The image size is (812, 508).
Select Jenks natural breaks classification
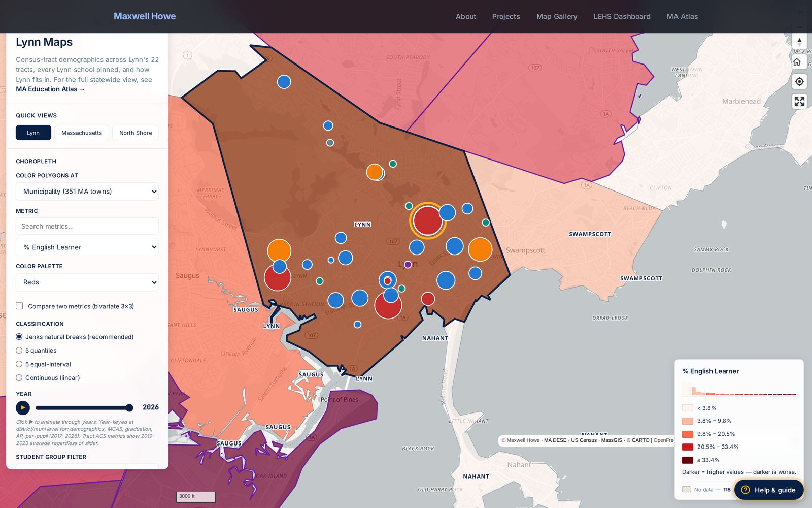coord(19,337)
